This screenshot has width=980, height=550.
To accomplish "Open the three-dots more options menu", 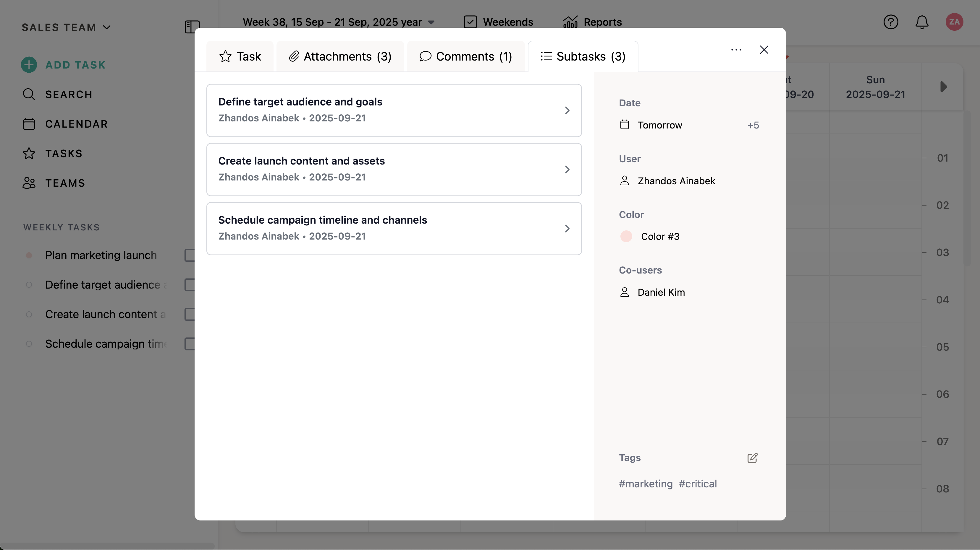I will click(736, 50).
